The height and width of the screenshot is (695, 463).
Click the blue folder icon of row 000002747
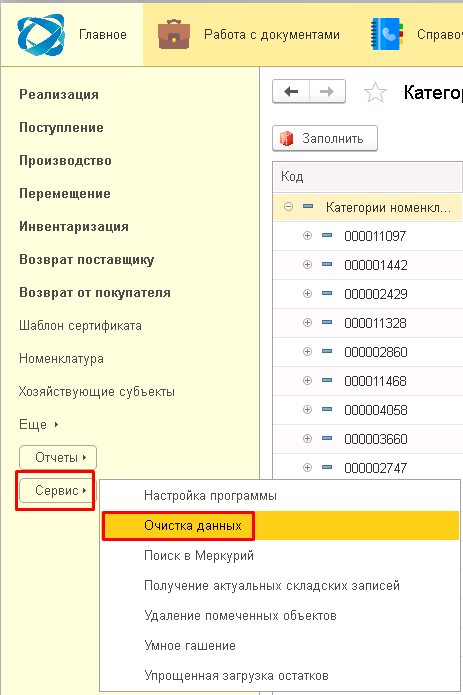[x=327, y=467]
